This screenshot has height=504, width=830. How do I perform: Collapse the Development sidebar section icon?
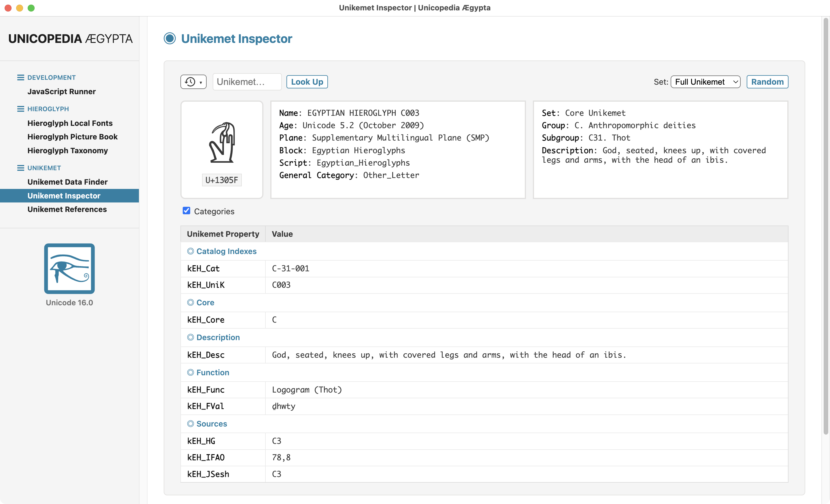20,77
